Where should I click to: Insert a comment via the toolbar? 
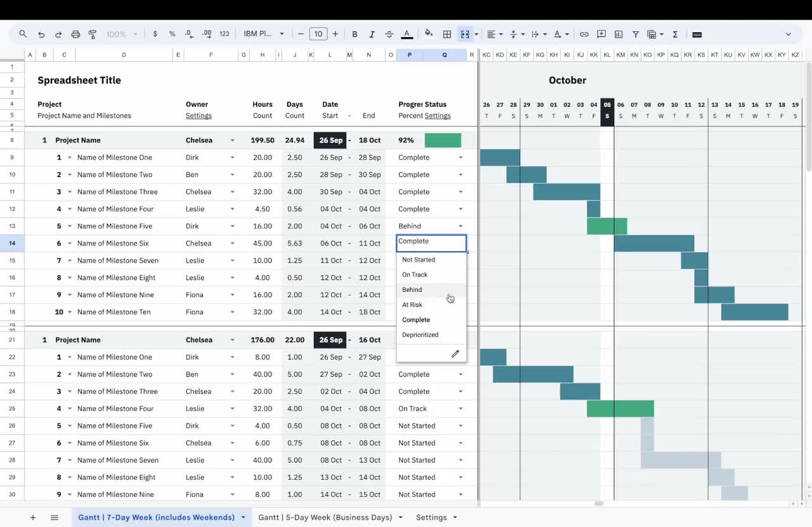(x=600, y=34)
